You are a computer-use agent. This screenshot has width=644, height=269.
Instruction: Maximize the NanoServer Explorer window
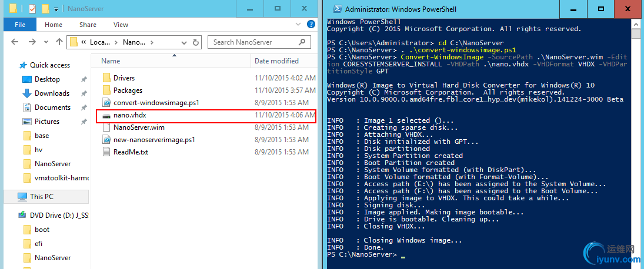[x=277, y=8]
